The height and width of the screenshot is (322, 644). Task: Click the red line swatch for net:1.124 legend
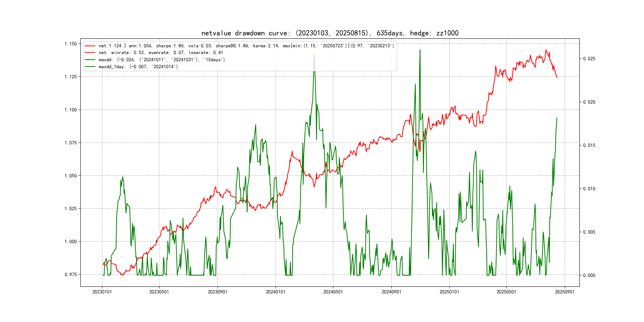90,46
